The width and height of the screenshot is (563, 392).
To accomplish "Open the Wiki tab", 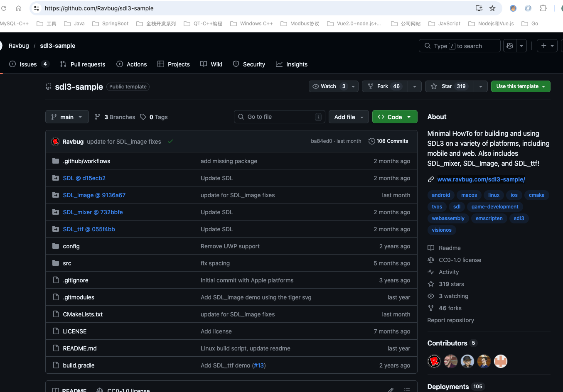I will (x=211, y=64).
